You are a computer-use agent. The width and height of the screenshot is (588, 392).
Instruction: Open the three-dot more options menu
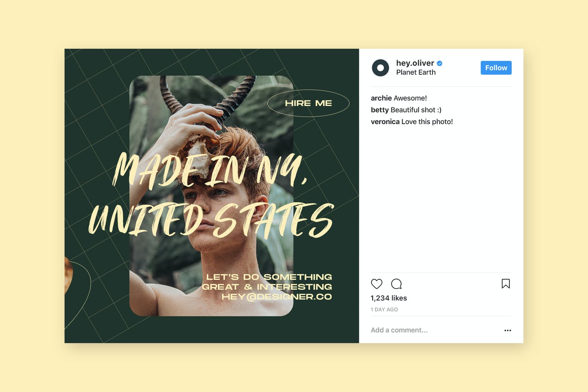tap(508, 330)
